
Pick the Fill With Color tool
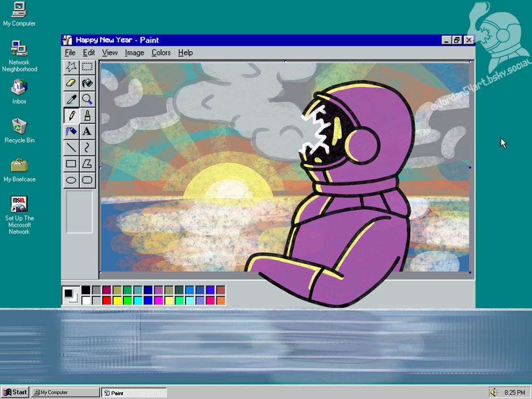point(87,83)
